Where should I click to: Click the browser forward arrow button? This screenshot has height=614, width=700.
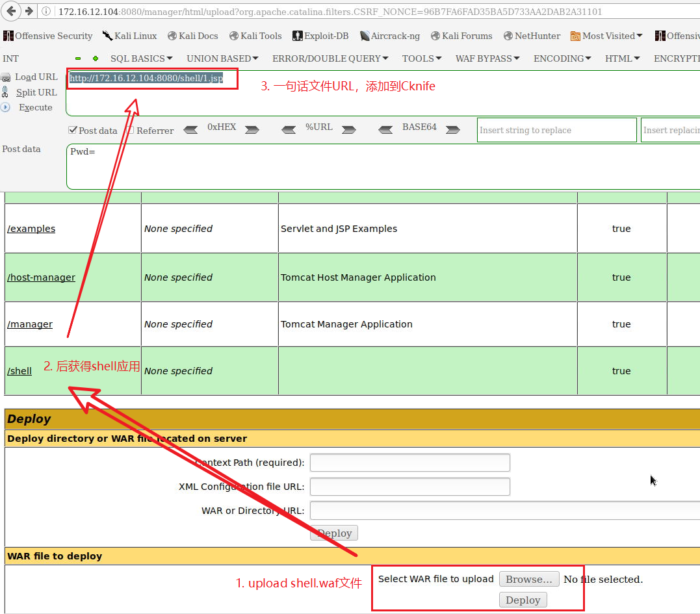(x=29, y=11)
